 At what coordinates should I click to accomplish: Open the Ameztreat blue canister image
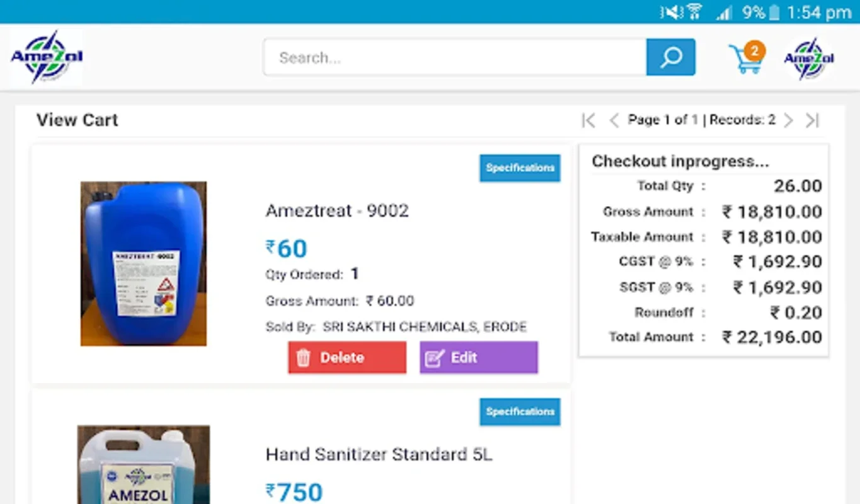144,263
